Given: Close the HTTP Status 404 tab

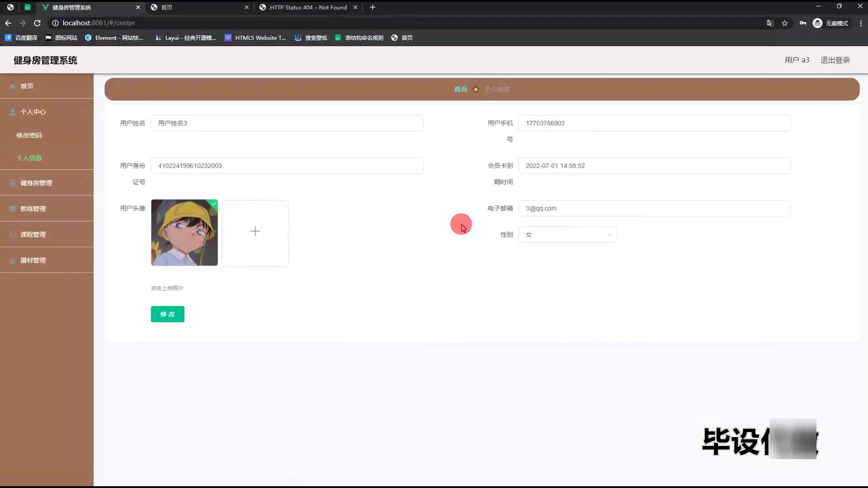Looking at the screenshot, I should point(355,7).
